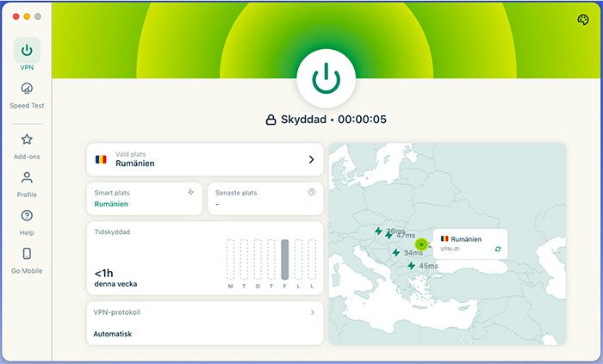Click the Senaste plats card

pos(264,199)
